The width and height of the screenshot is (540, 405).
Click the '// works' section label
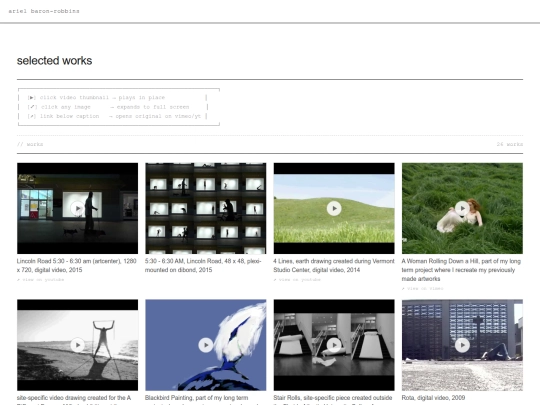30,144
